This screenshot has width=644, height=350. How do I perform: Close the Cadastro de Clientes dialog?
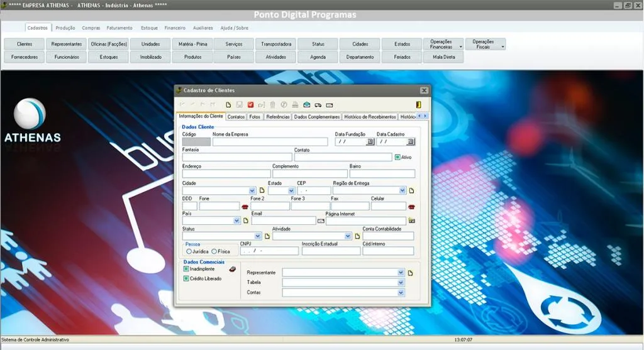click(x=424, y=90)
